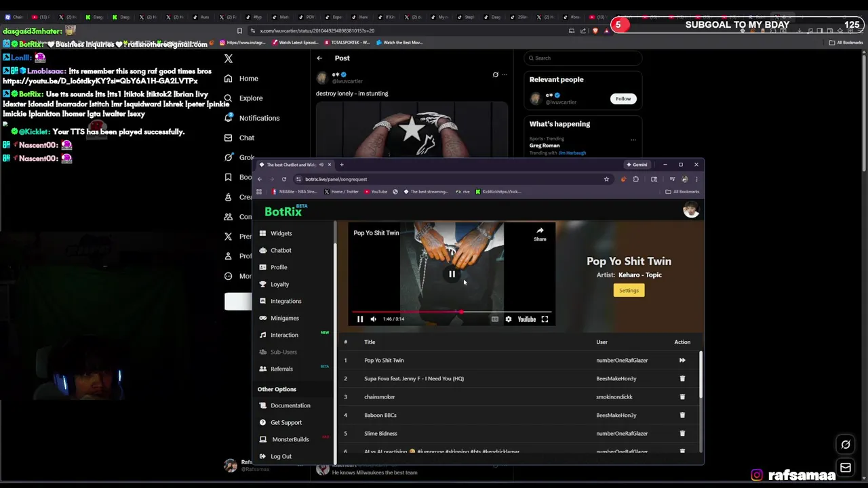Click the Pop Yo Shit Twin queue title
The image size is (868, 488).
[384, 361]
